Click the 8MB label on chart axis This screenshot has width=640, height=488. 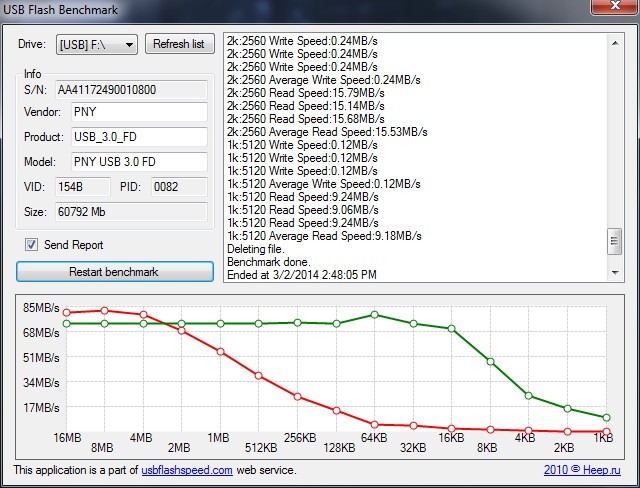point(102,448)
